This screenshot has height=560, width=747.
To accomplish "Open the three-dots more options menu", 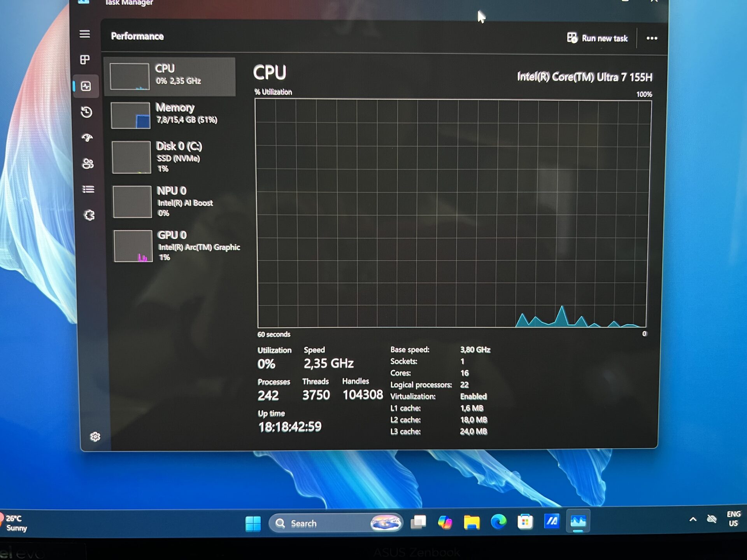I will pos(652,38).
